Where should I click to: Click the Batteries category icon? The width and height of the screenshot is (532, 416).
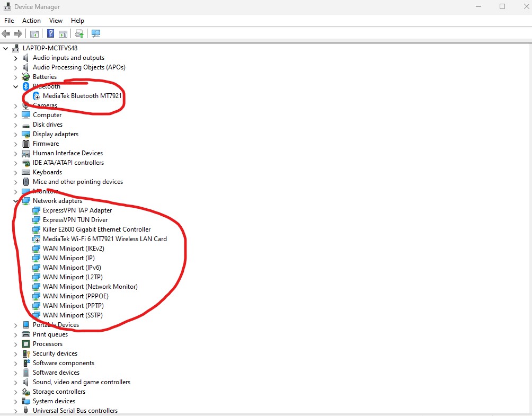click(26, 77)
